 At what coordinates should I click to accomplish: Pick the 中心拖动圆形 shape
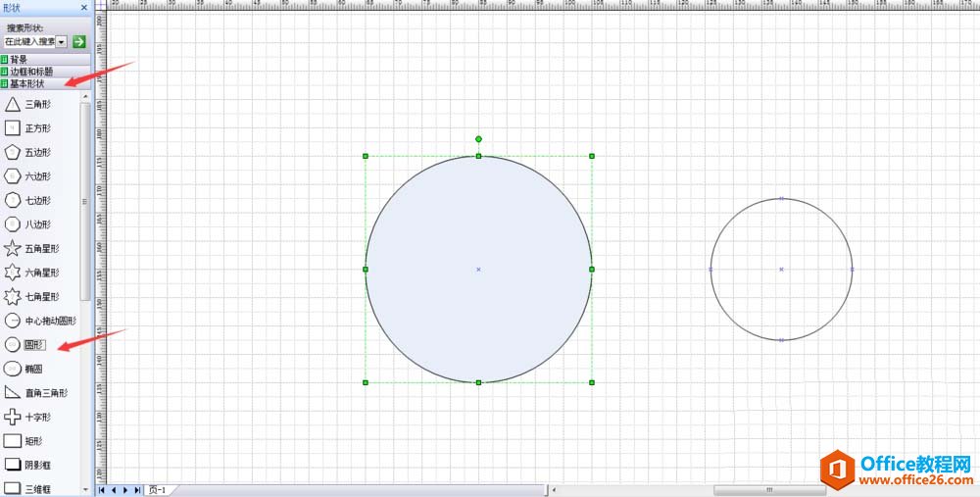[x=40, y=321]
